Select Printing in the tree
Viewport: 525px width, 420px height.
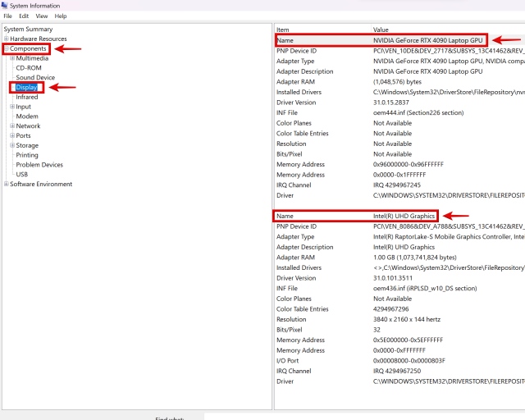(x=27, y=155)
